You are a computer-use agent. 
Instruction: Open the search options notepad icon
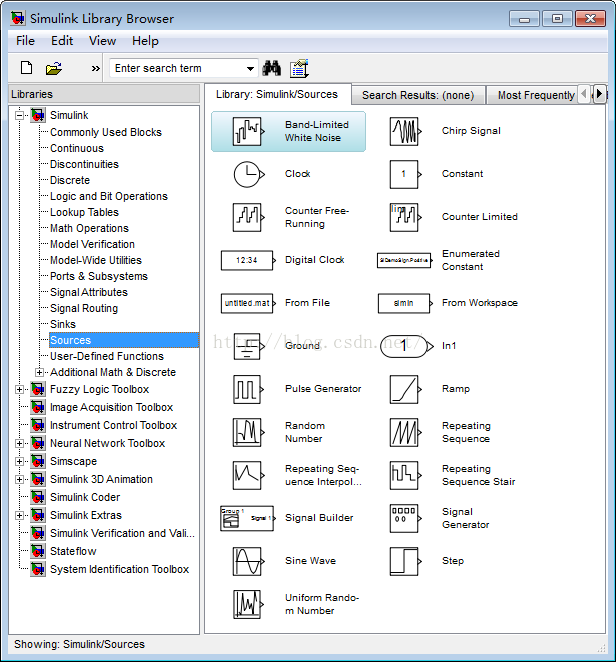[x=299, y=68]
